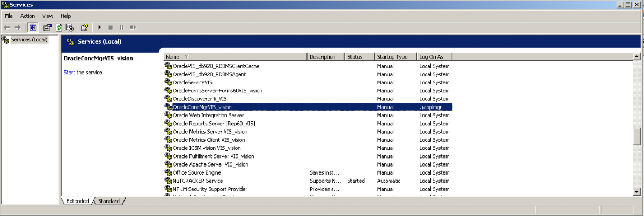Open the Properties toolbar icon

click(47, 27)
